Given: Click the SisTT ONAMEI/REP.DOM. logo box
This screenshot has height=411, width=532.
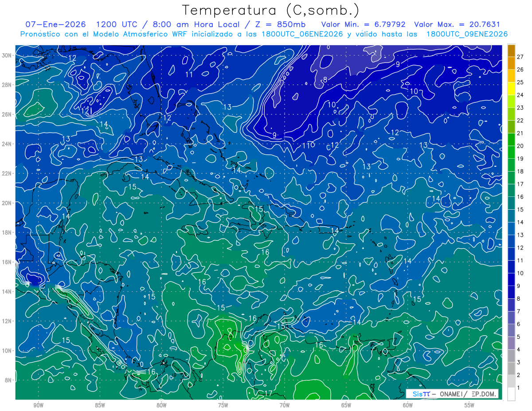Looking at the screenshot, I should pos(452,394).
